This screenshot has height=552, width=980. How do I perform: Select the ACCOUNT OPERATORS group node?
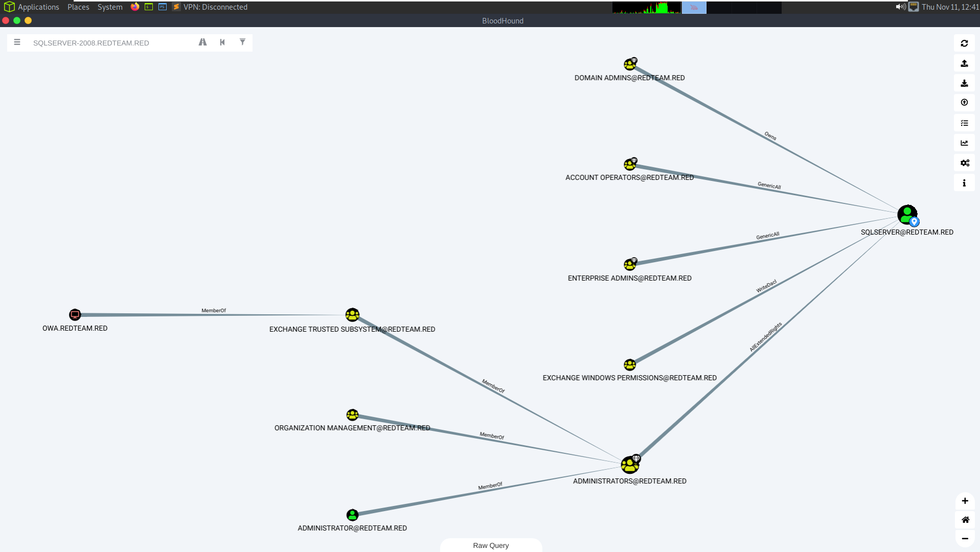tap(630, 164)
